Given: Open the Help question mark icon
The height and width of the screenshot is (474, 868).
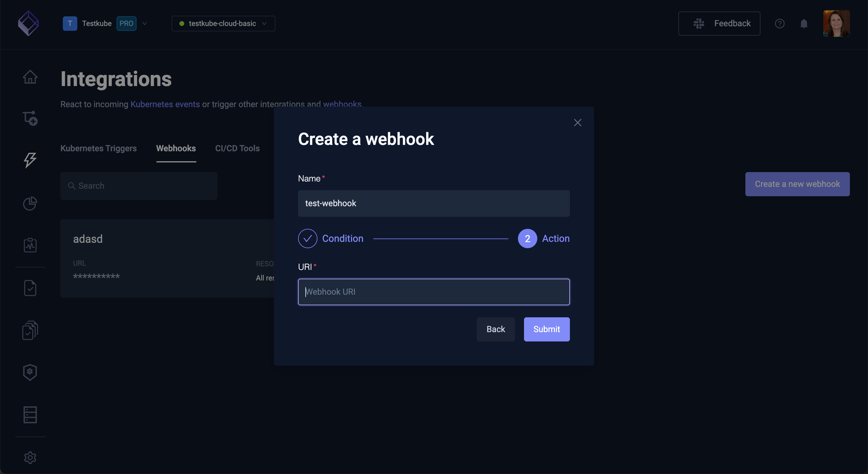Looking at the screenshot, I should [x=780, y=23].
